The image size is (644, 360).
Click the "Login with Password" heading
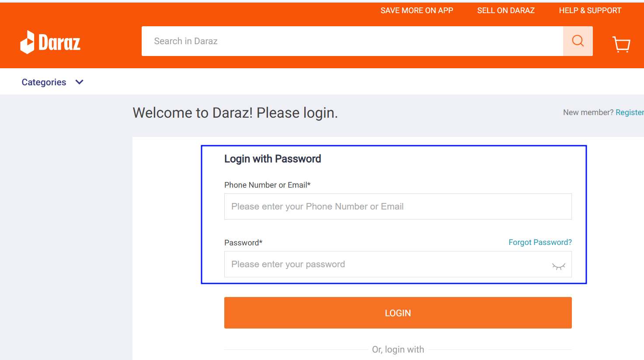(272, 159)
